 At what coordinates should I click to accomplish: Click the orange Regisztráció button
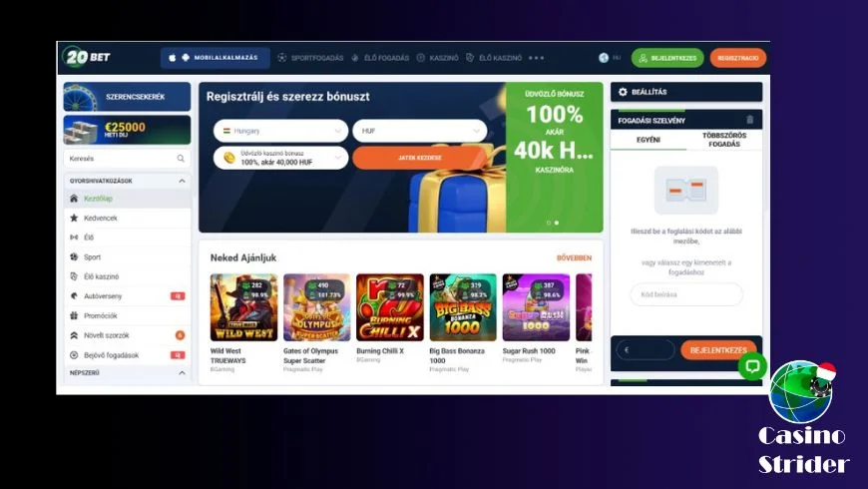coord(738,58)
